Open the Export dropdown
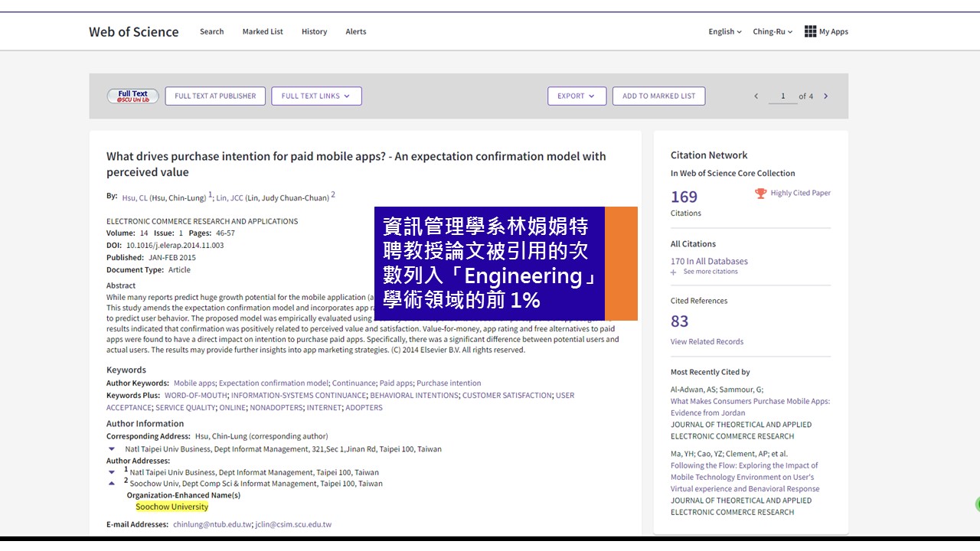 pyautogui.click(x=577, y=96)
